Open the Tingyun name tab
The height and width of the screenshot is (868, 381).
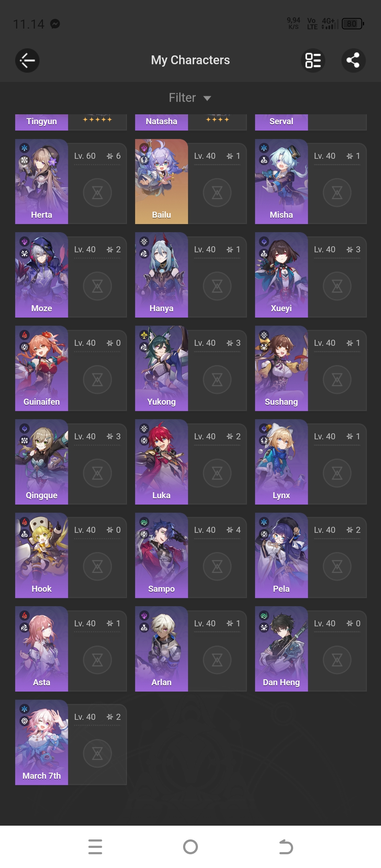click(42, 122)
